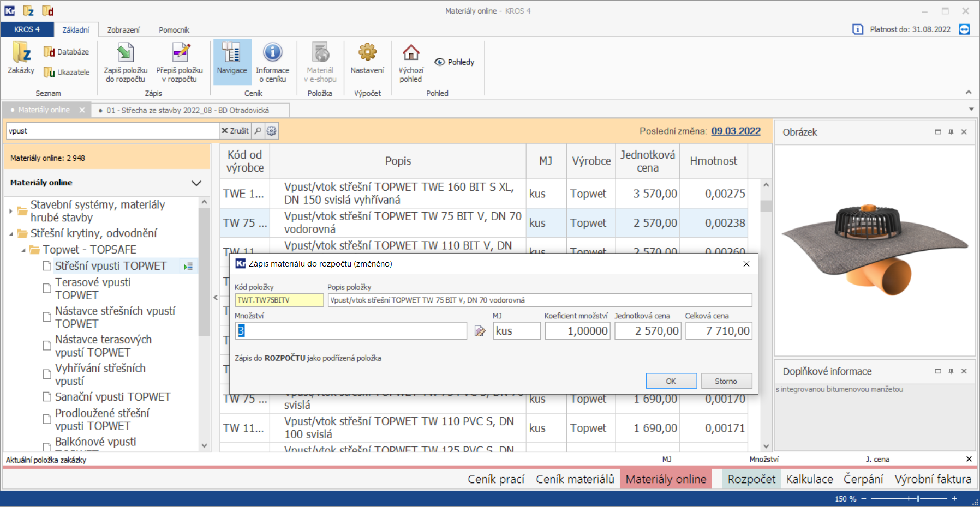Confirm the dialog with OK

point(671,381)
